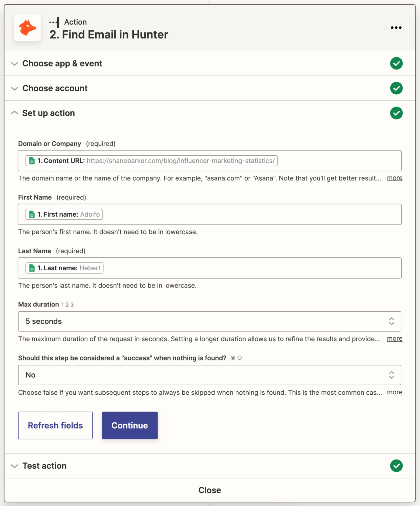Click the Sheets icon in the Last name pill
The height and width of the screenshot is (506, 420).
click(31, 268)
